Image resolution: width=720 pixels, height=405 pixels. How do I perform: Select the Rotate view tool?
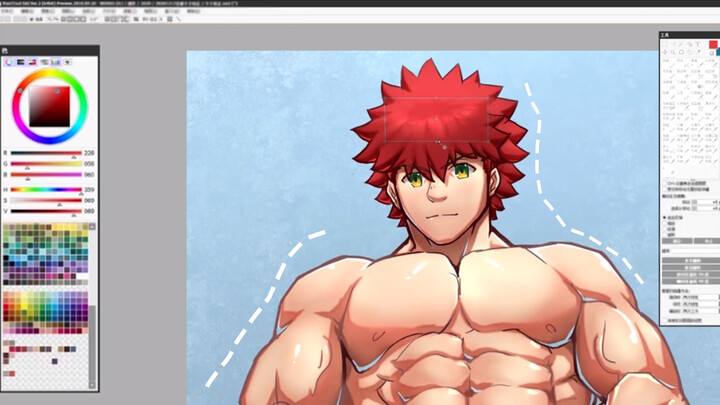click(x=681, y=52)
